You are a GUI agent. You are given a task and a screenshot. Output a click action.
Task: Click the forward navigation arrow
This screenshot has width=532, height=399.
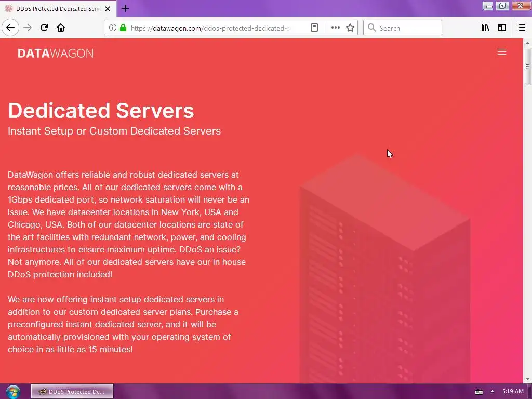(28, 28)
